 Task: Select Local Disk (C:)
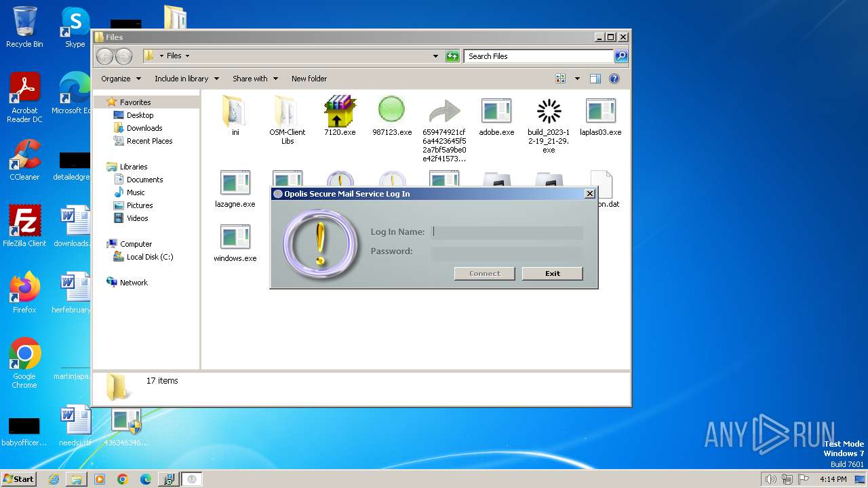(150, 257)
